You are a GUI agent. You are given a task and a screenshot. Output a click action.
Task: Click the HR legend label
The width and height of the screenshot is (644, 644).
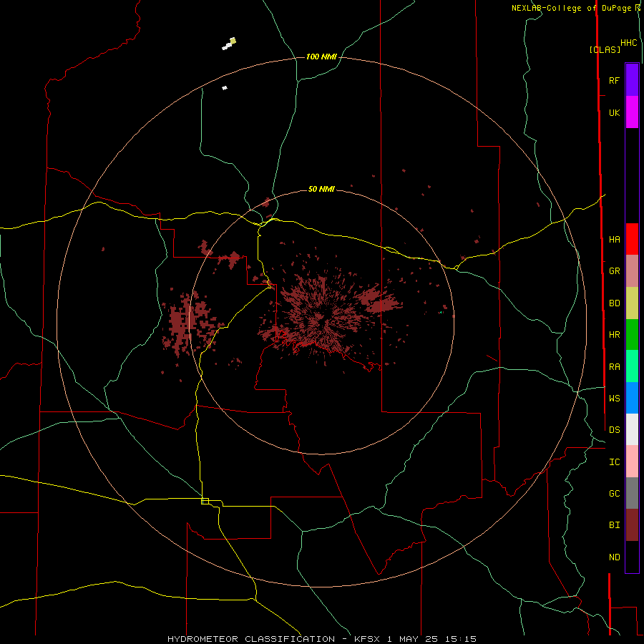pyautogui.click(x=614, y=335)
